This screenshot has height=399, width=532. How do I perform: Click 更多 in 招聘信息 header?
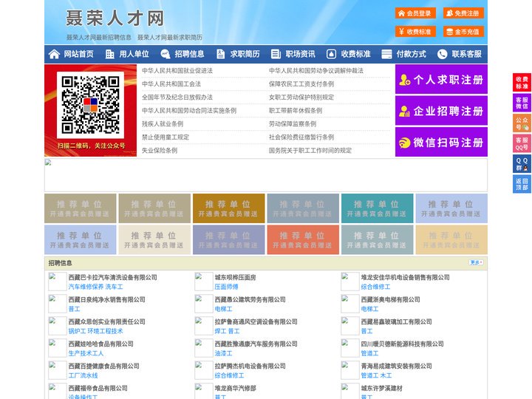click(x=476, y=262)
